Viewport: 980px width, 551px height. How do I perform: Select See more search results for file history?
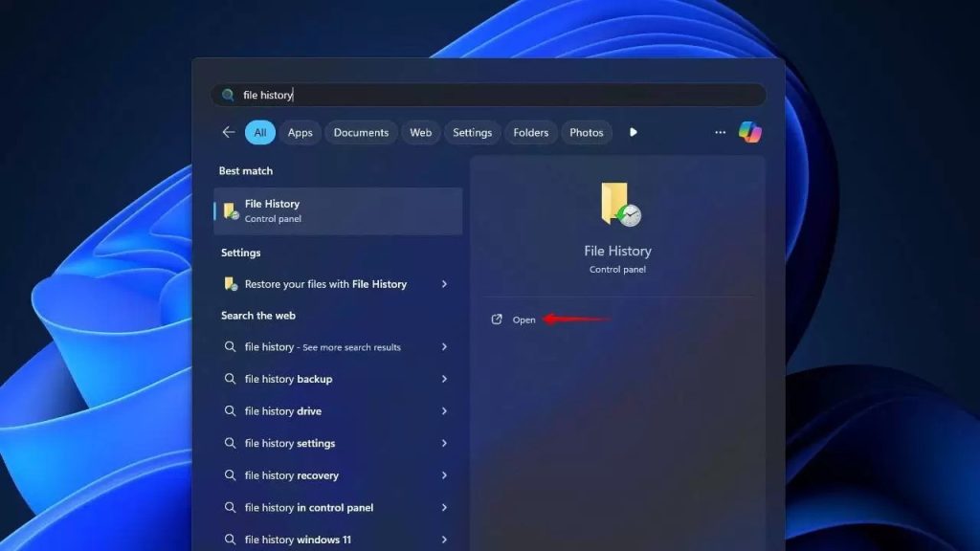[x=325, y=346]
